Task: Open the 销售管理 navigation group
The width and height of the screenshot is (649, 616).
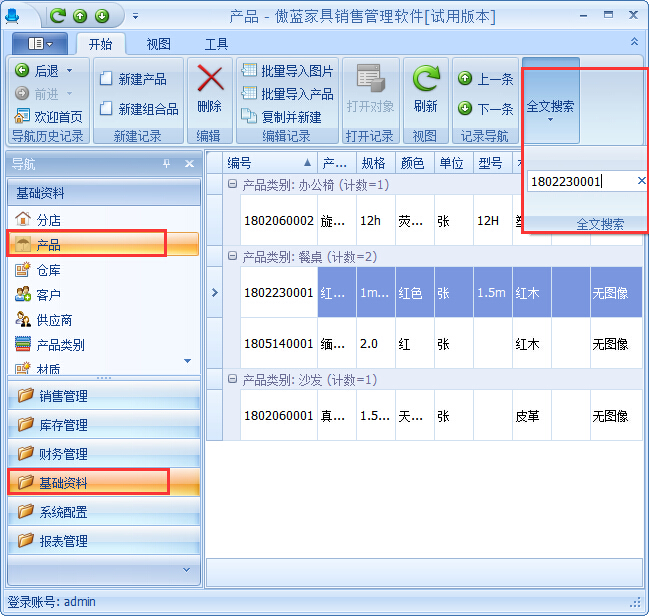Action: [103, 396]
